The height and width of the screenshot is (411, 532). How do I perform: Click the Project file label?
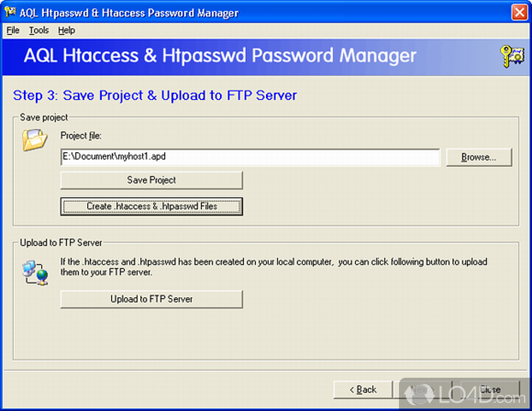point(80,136)
